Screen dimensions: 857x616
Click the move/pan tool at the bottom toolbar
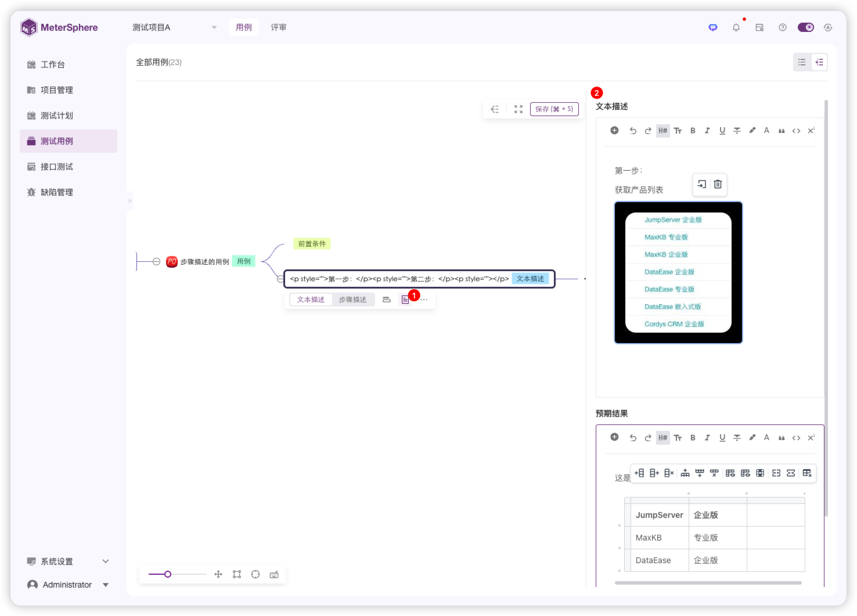(x=218, y=574)
